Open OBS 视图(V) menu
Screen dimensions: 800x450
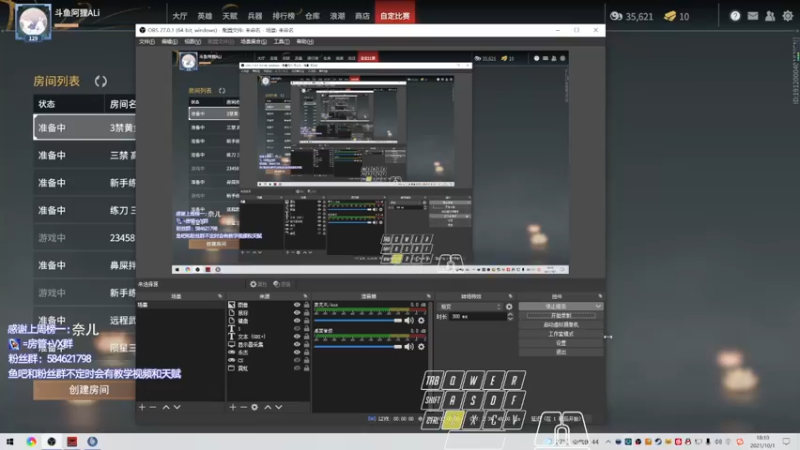[192, 41]
